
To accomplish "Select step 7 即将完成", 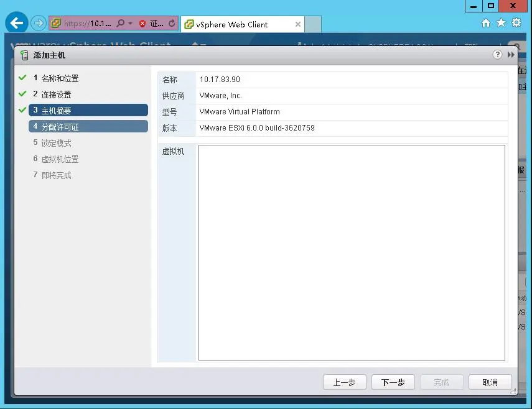I will pyautogui.click(x=88, y=175).
